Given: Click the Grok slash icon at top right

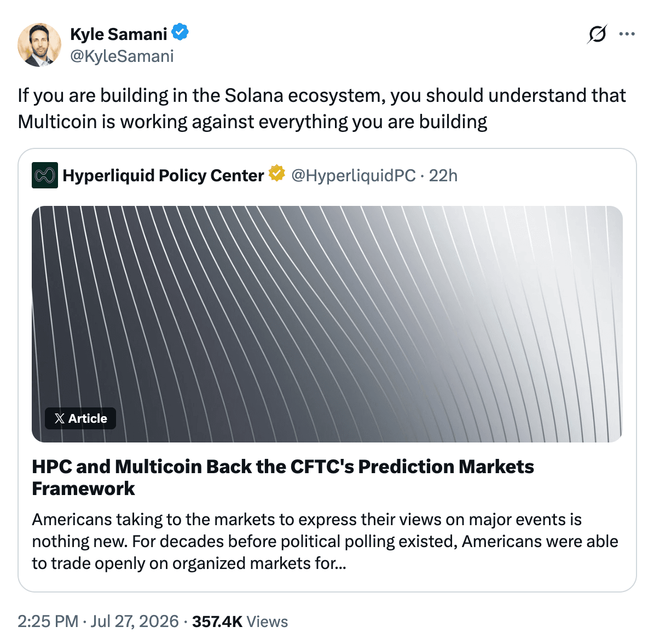Looking at the screenshot, I should tap(597, 34).
